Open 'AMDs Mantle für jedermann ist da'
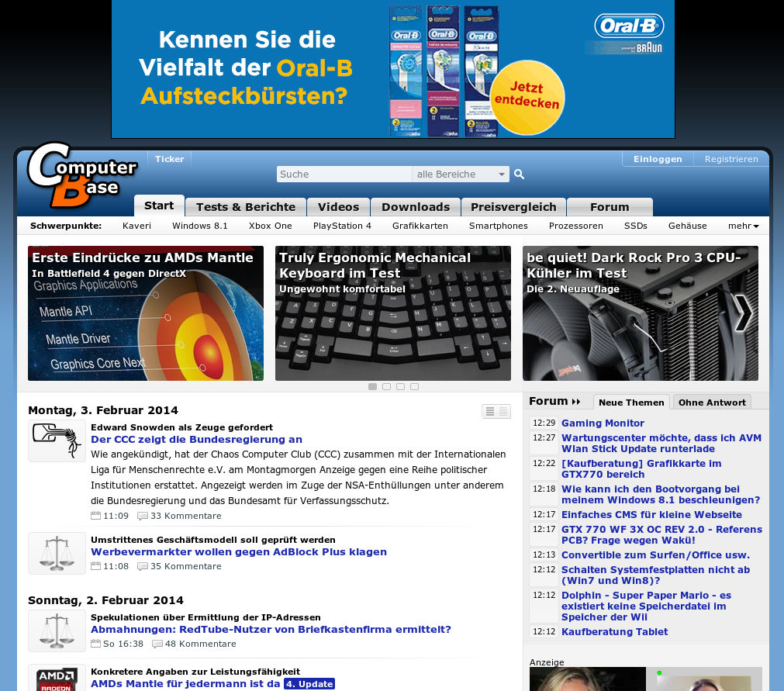This screenshot has width=784, height=691. [185, 683]
